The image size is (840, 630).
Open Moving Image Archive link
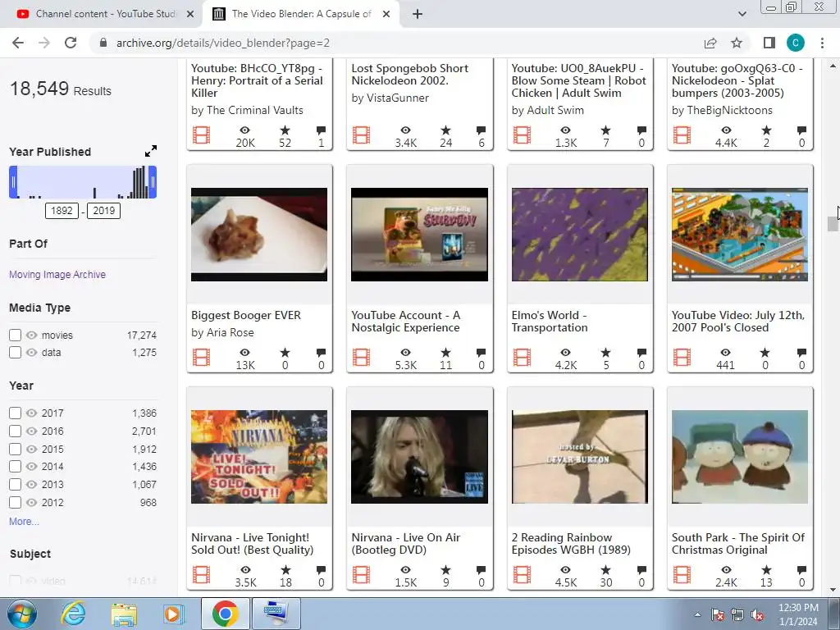pos(57,274)
